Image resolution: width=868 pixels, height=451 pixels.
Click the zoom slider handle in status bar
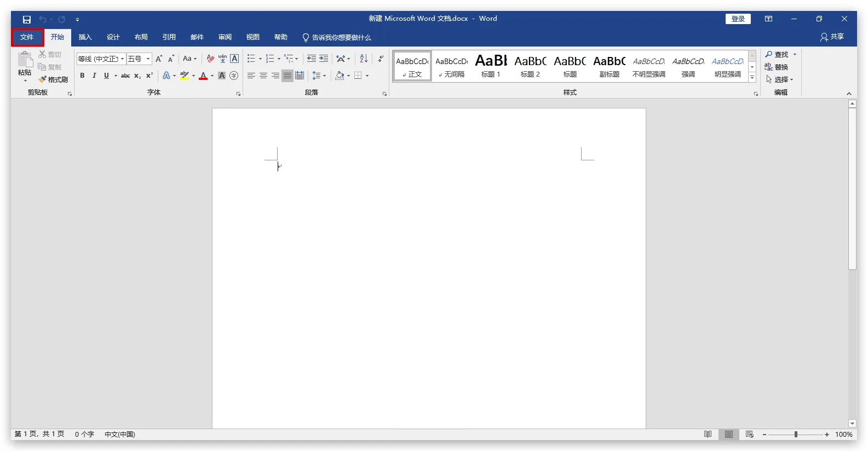pyautogui.click(x=796, y=434)
